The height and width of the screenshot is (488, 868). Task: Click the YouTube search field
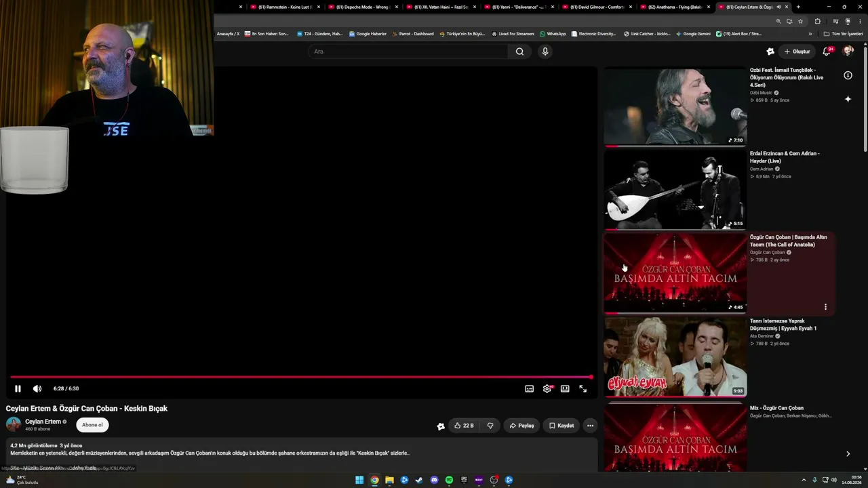tap(408, 52)
